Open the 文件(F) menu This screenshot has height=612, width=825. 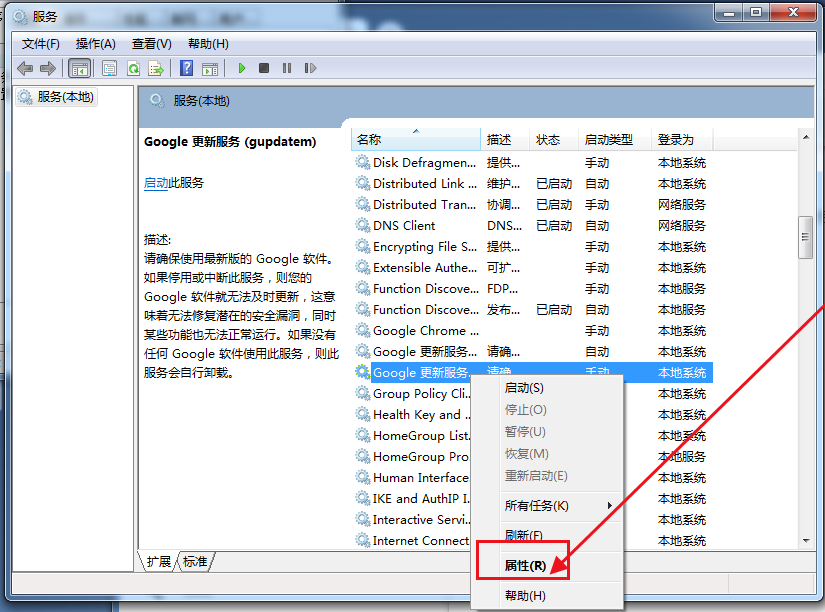[x=41, y=44]
